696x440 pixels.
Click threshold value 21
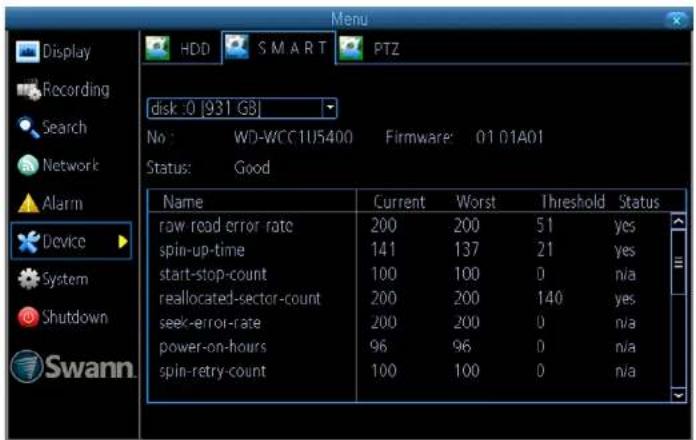(545, 250)
